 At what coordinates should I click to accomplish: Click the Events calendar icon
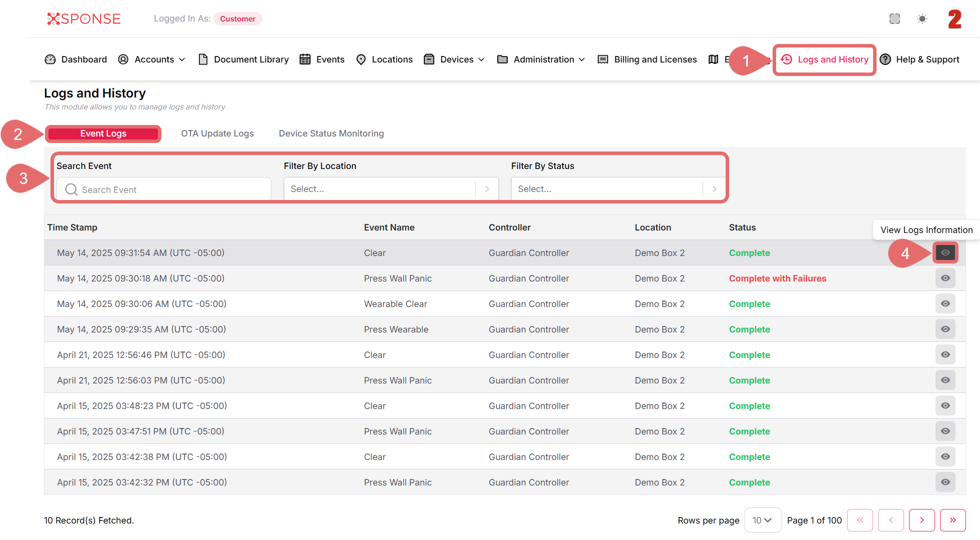pos(305,59)
